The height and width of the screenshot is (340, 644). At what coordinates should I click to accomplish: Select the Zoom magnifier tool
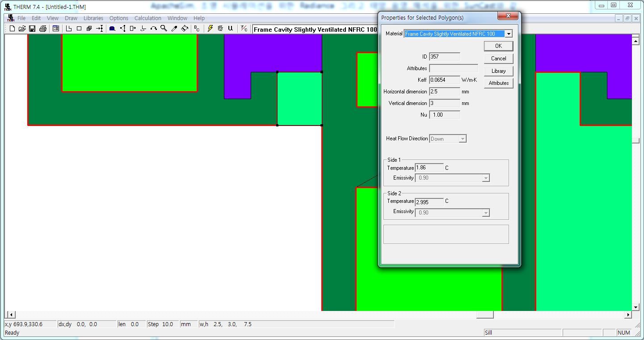(164, 28)
